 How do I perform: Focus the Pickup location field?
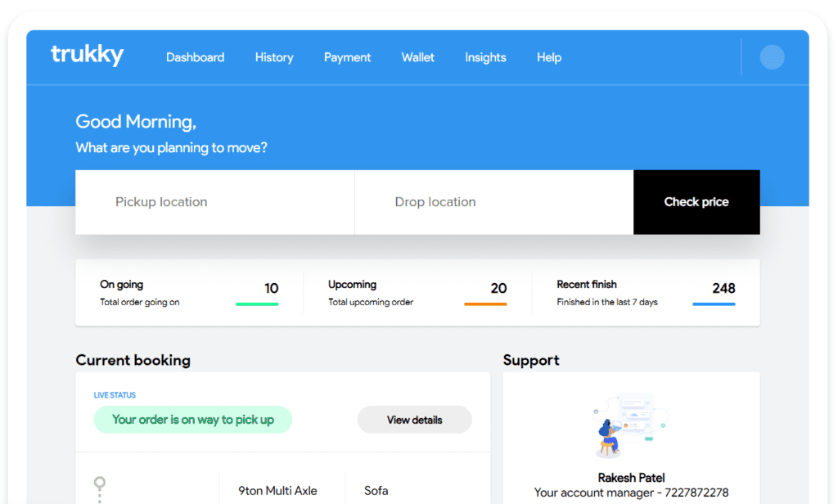point(215,202)
